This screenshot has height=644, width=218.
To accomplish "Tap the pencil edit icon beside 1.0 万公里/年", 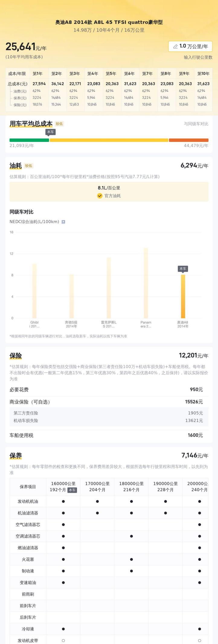I will point(175,46).
